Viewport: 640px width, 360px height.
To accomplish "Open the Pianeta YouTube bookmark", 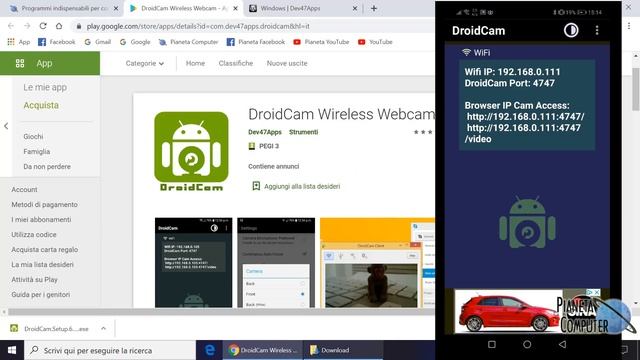I will (321, 42).
